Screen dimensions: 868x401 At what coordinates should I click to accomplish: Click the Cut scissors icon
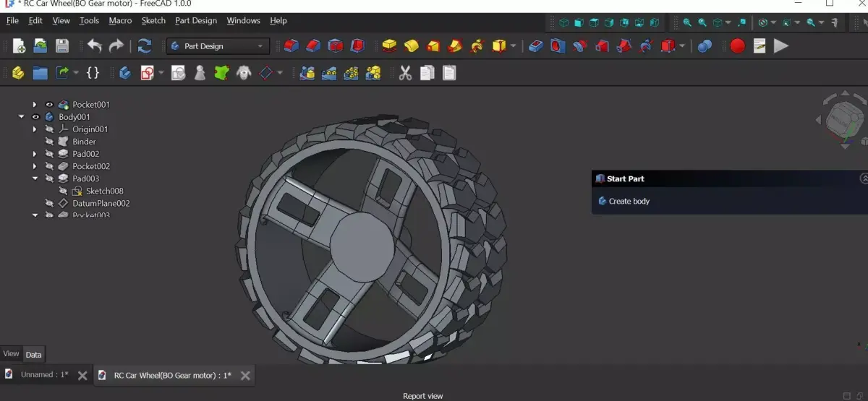[x=405, y=73]
